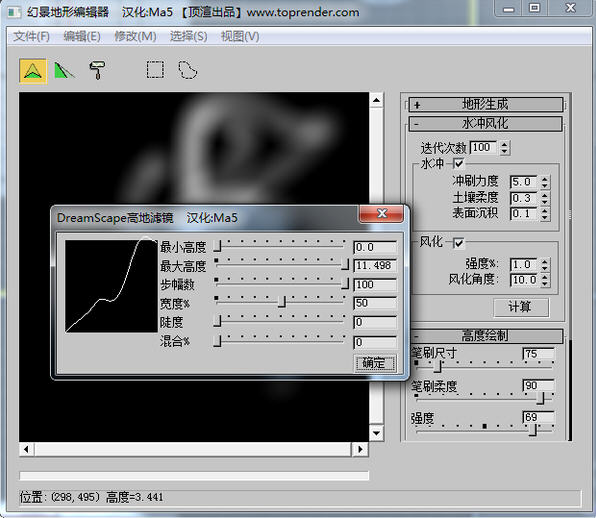Click the 冲刷力度 value field
This screenshot has height=518, width=596.
click(523, 182)
